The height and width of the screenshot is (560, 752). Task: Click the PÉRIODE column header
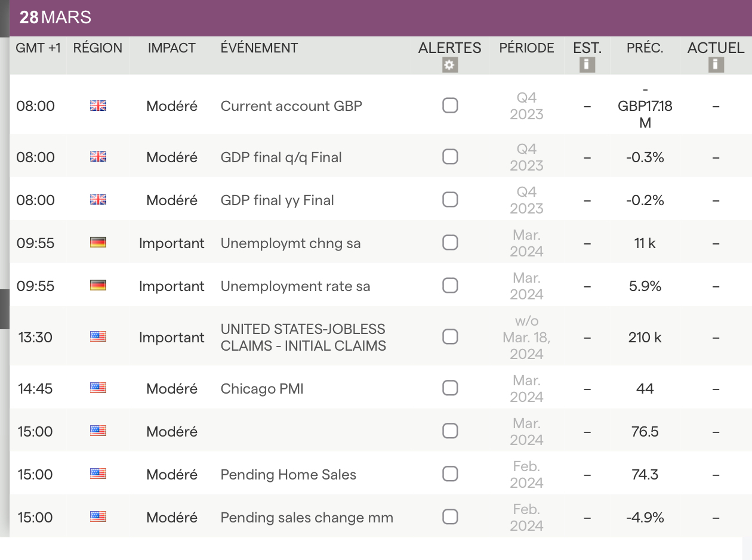(x=526, y=48)
